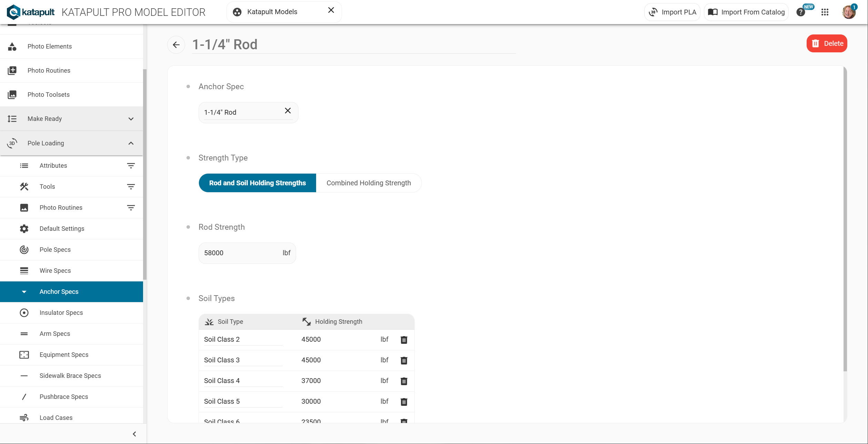
Task: Collapse the Pole Loading section
Action: point(131,143)
